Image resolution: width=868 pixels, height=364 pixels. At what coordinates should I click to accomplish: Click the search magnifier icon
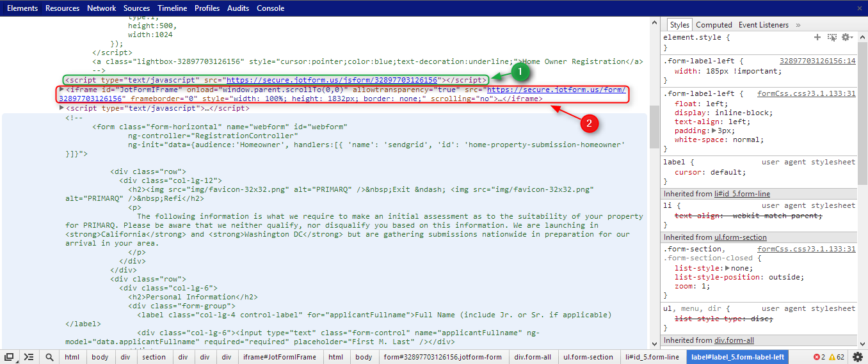pos(49,357)
